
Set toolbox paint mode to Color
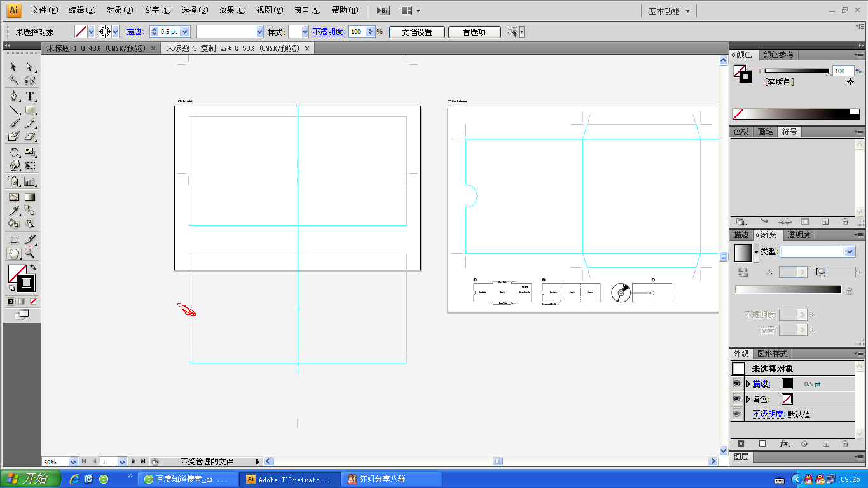(11, 301)
